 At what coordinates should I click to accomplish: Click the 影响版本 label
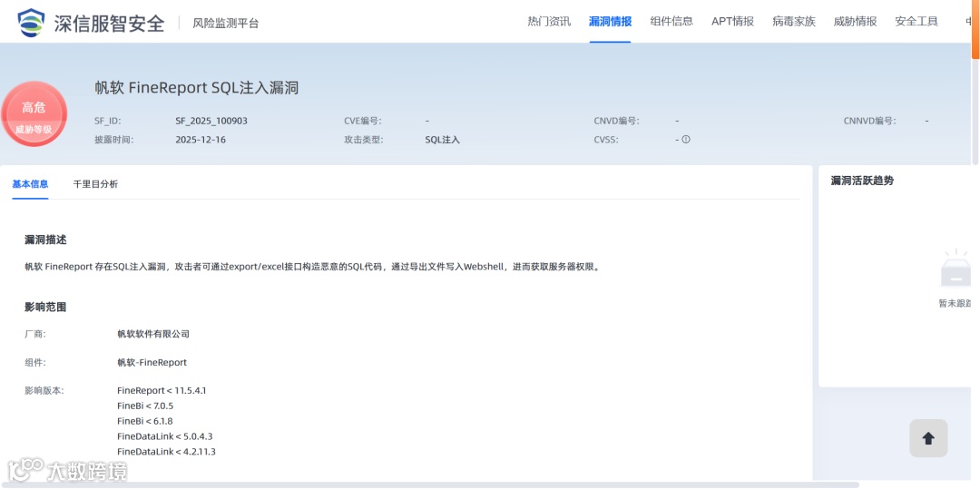pyautogui.click(x=44, y=391)
